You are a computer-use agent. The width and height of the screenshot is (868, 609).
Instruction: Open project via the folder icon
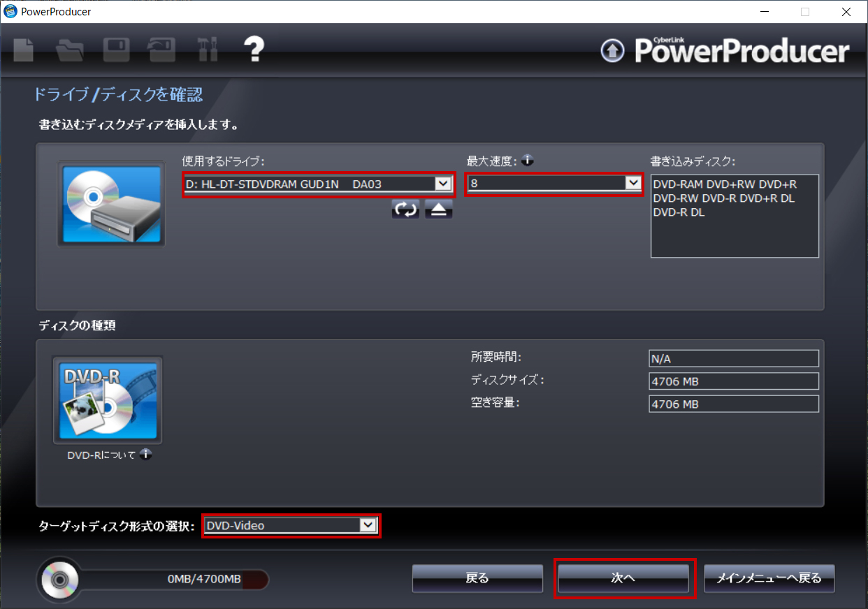click(x=70, y=50)
